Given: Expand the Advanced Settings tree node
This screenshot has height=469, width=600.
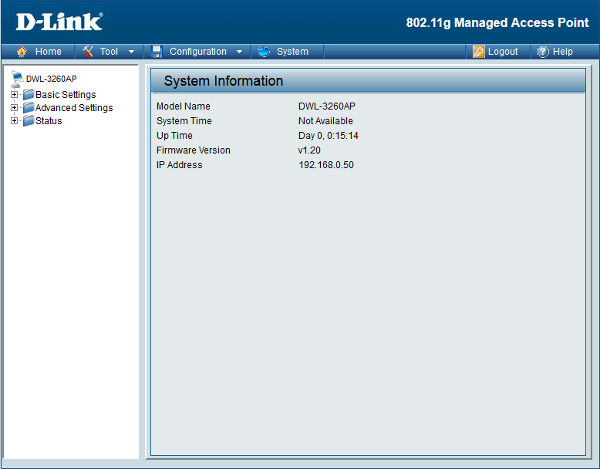Looking at the screenshot, I should click(14, 107).
